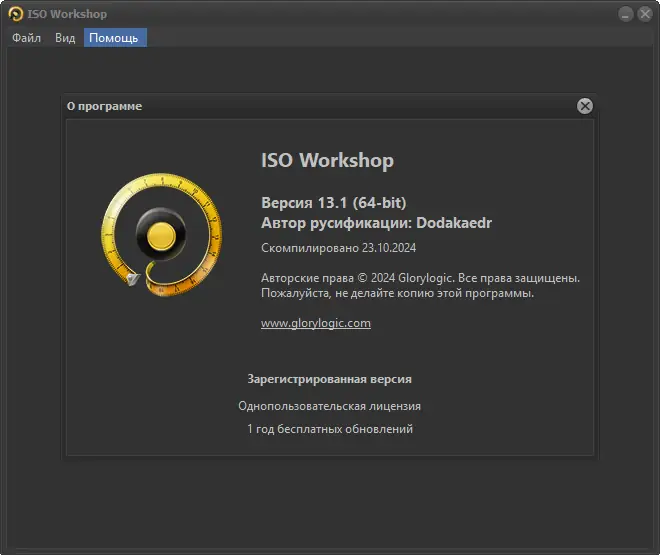Click the Версия 13.1 (64-bit) text
The width and height of the screenshot is (660, 555).
coord(333,203)
